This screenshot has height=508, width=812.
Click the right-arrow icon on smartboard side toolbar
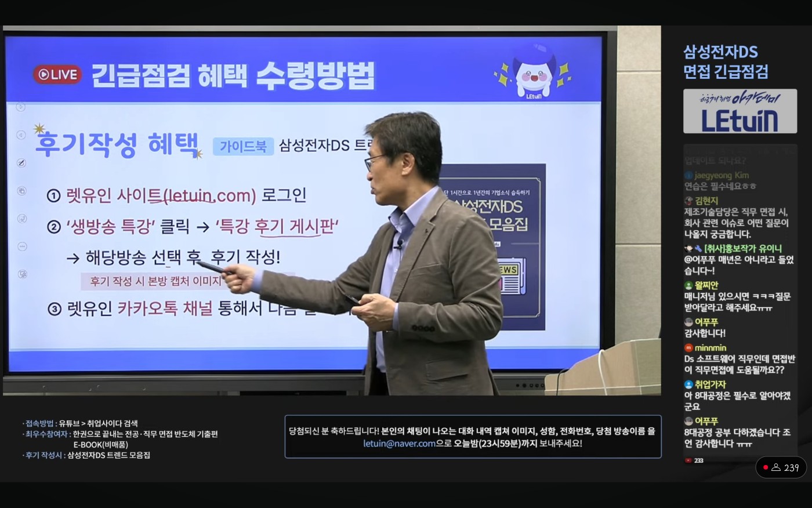click(21, 107)
